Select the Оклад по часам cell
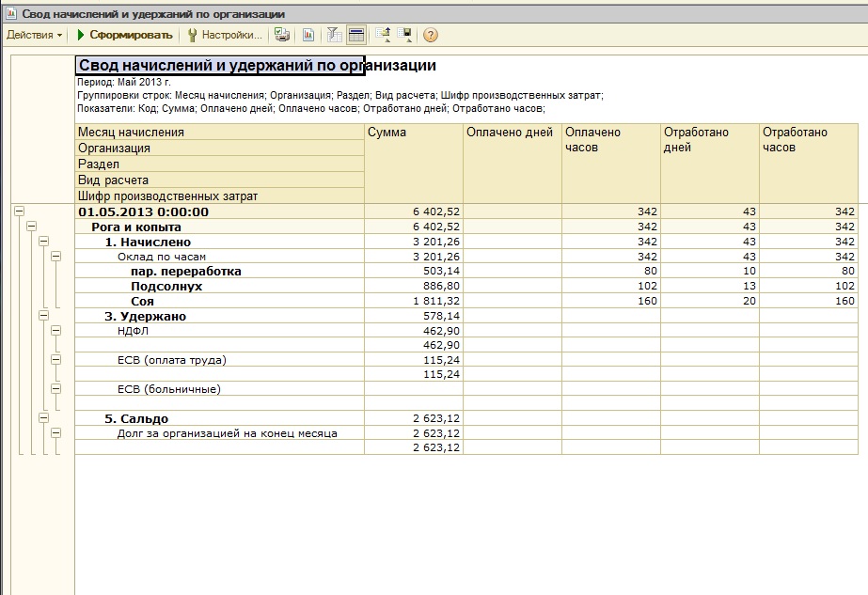This screenshot has width=868, height=595. pos(220,257)
